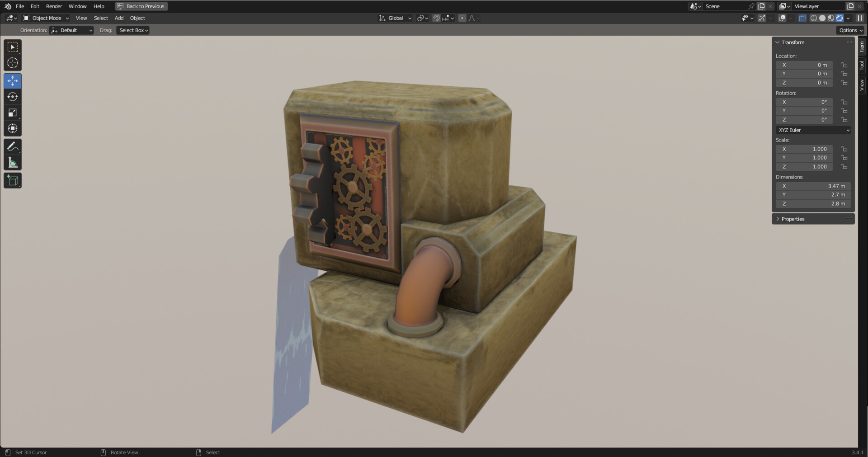Image resolution: width=868 pixels, height=457 pixels.
Task: Select the Annotate tool
Action: tap(13, 146)
